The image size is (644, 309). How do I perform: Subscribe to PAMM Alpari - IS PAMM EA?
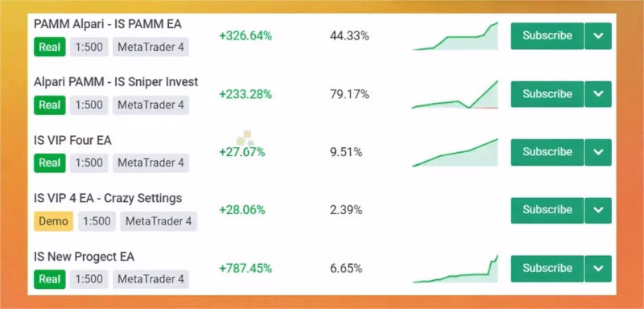coord(547,35)
